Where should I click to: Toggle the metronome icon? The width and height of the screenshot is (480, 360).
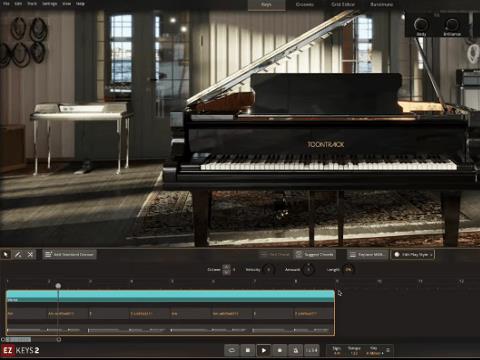click(x=296, y=350)
